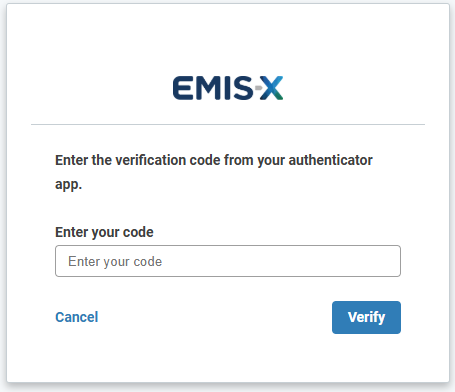Click the horizontal divider under the logo
Viewport: 455px width, 392px height.
click(228, 124)
